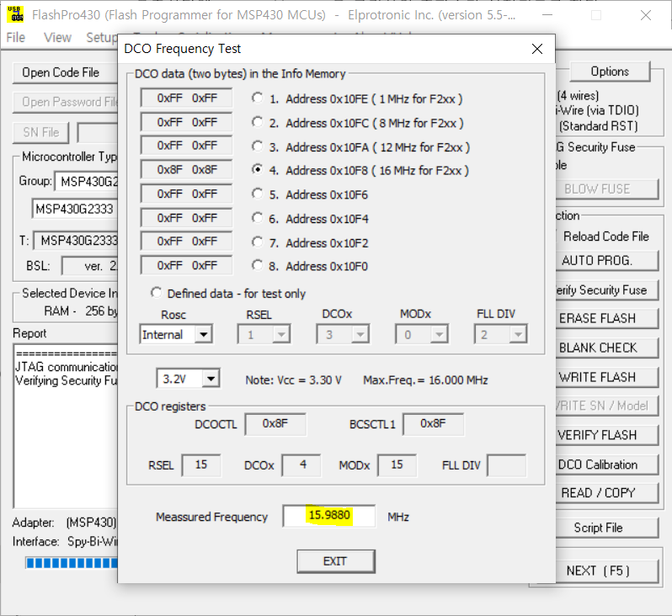This screenshot has height=616, width=672.
Task: Click READ / COPY button
Action: pos(606,493)
